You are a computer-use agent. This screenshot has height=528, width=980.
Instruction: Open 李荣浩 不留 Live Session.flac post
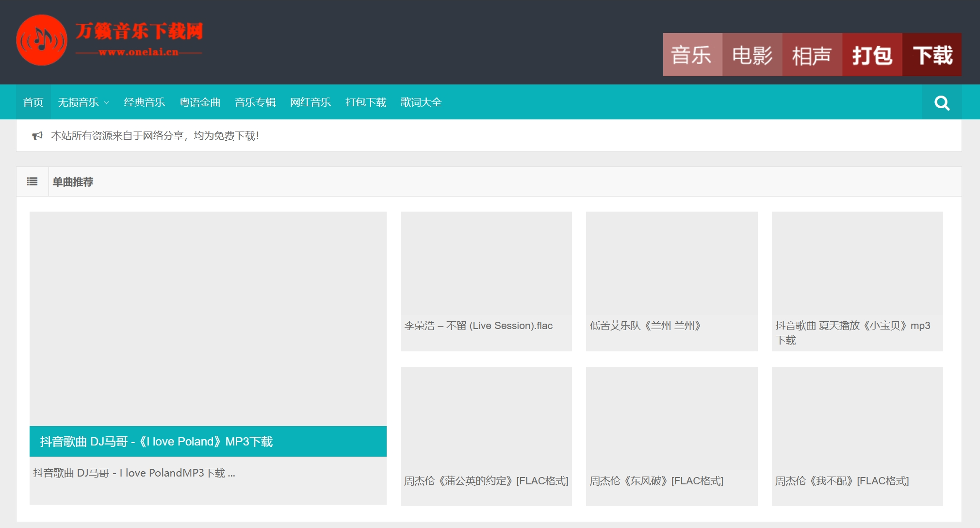pos(478,326)
